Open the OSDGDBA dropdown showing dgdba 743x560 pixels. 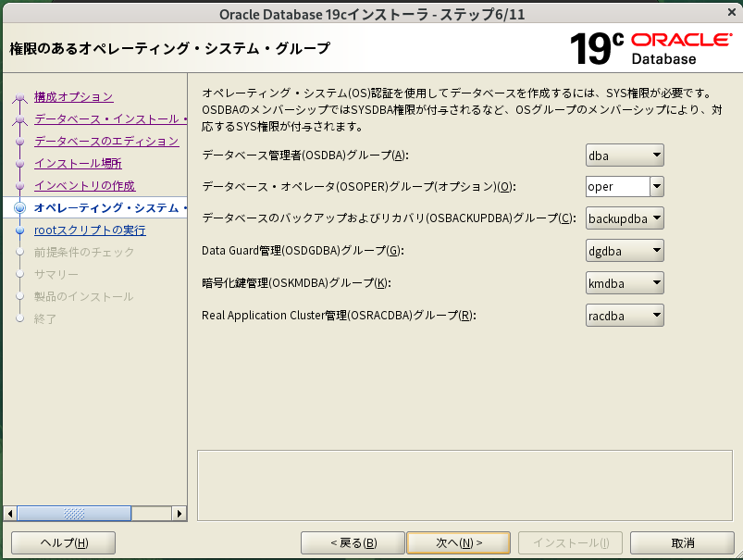[x=625, y=250]
